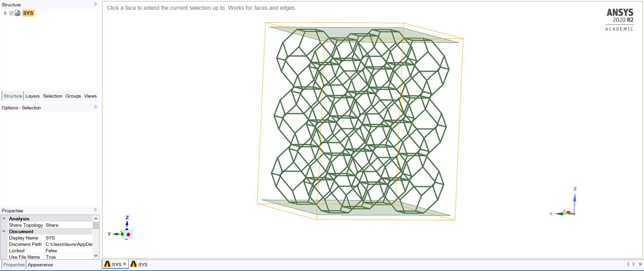Click the green Y axis of move handle
The width and height of the screenshot is (644, 271).
[x=117, y=234]
